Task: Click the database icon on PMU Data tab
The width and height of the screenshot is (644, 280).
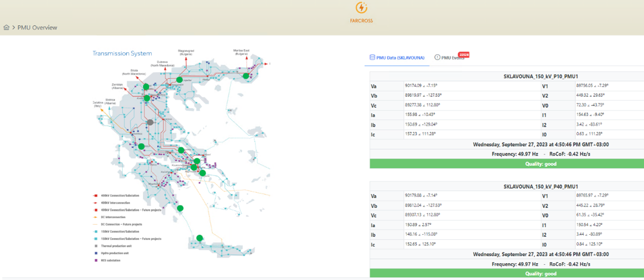Action: point(372,58)
